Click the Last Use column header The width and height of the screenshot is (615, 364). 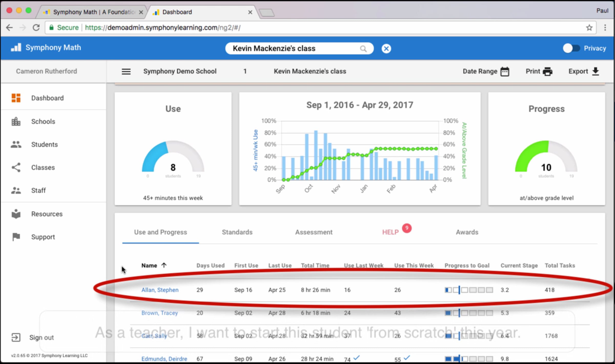pyautogui.click(x=280, y=265)
